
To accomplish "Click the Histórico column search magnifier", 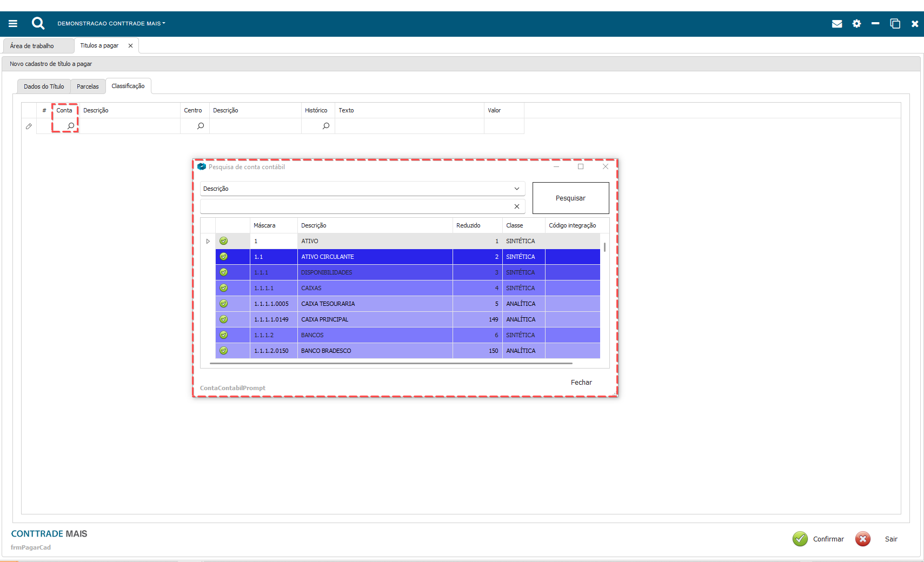I will point(326,126).
